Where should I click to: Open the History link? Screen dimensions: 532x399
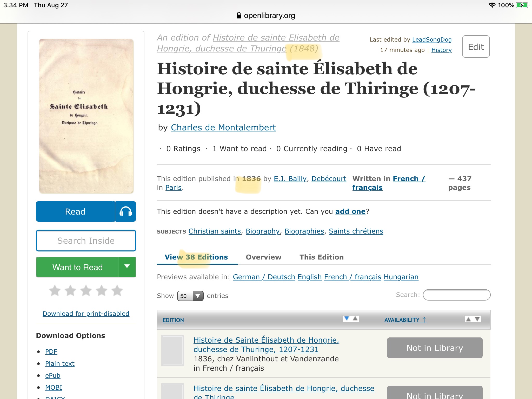point(442,50)
